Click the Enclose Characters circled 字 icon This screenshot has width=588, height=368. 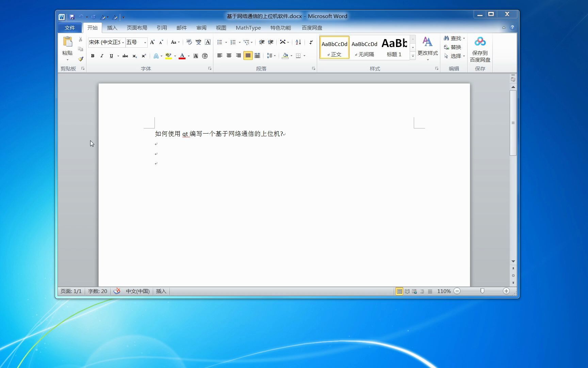tap(205, 56)
